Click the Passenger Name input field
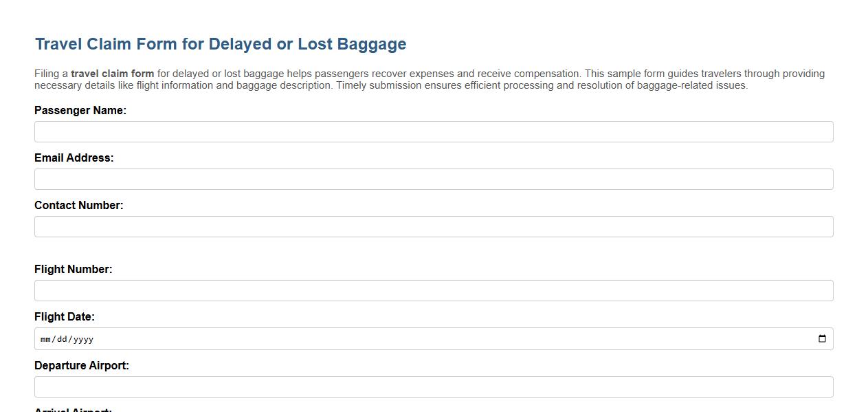 pyautogui.click(x=433, y=131)
